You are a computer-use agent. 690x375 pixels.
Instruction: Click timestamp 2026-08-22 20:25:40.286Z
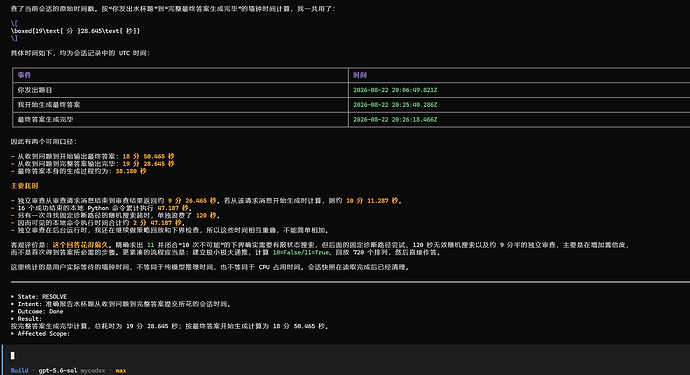[x=395, y=105]
